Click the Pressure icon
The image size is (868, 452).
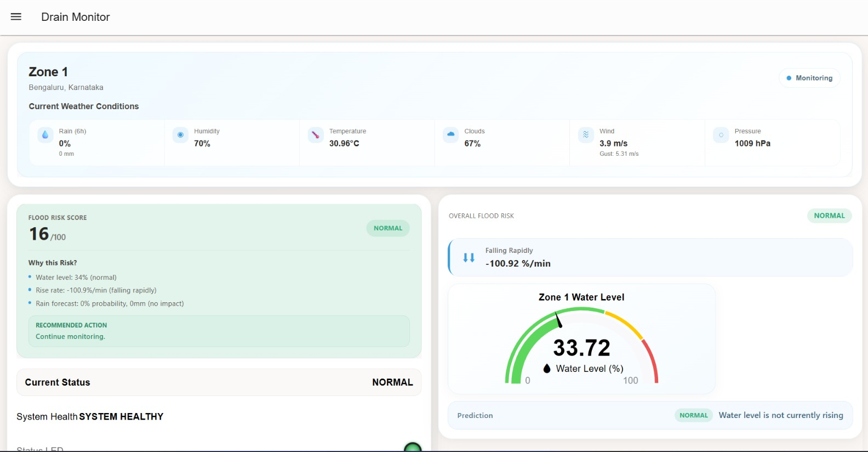(721, 135)
